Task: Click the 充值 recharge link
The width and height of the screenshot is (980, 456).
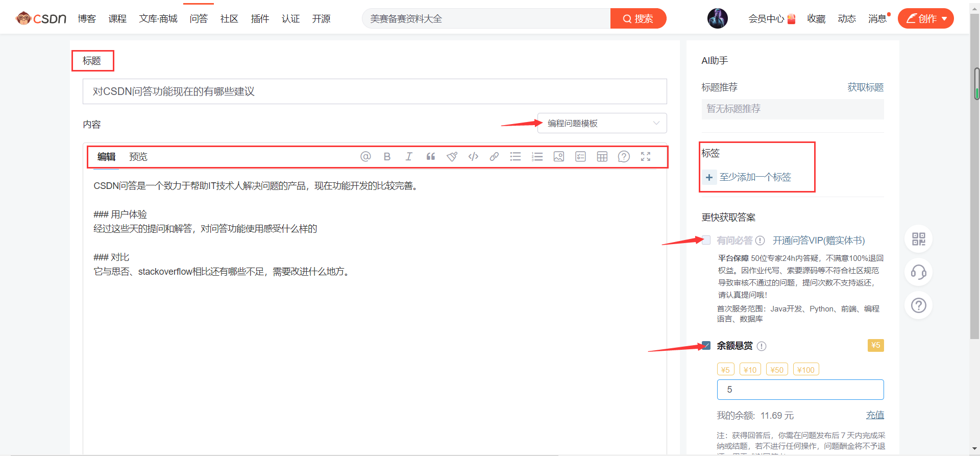Action: tap(875, 415)
